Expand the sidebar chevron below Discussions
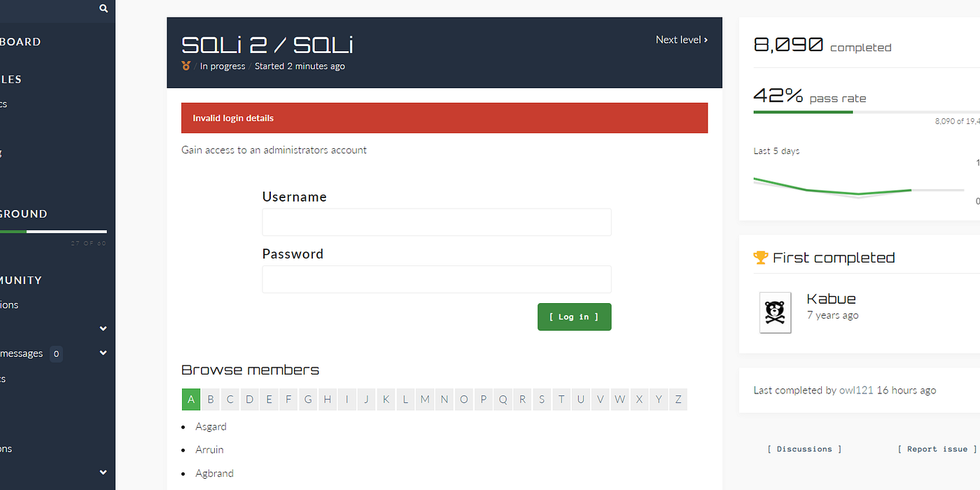 point(103,328)
